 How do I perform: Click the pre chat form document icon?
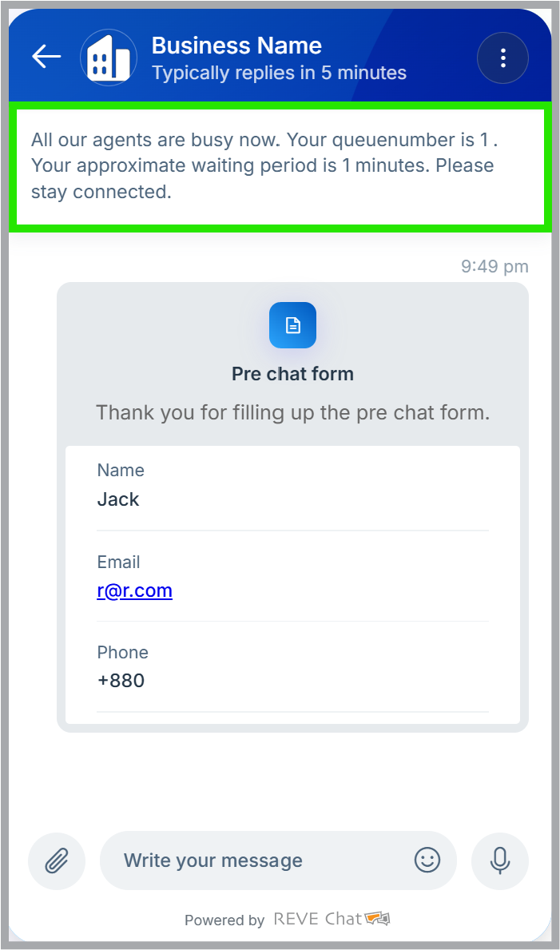pos(292,325)
